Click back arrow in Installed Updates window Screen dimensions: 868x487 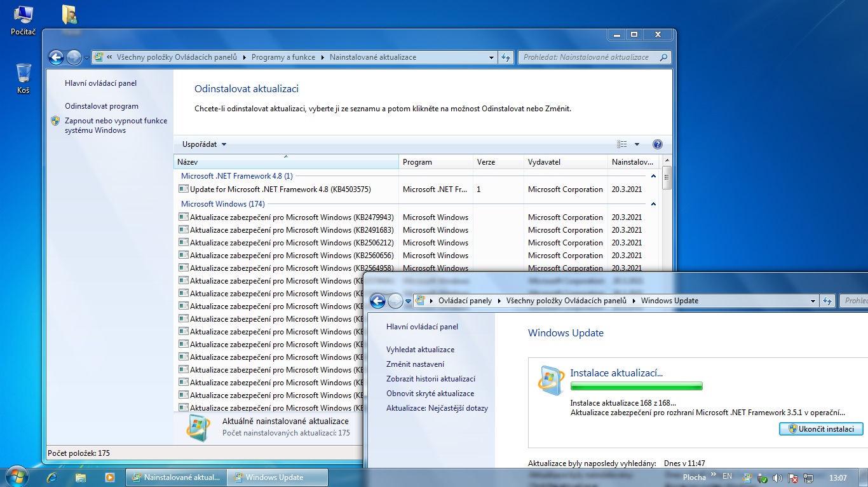pos(56,57)
